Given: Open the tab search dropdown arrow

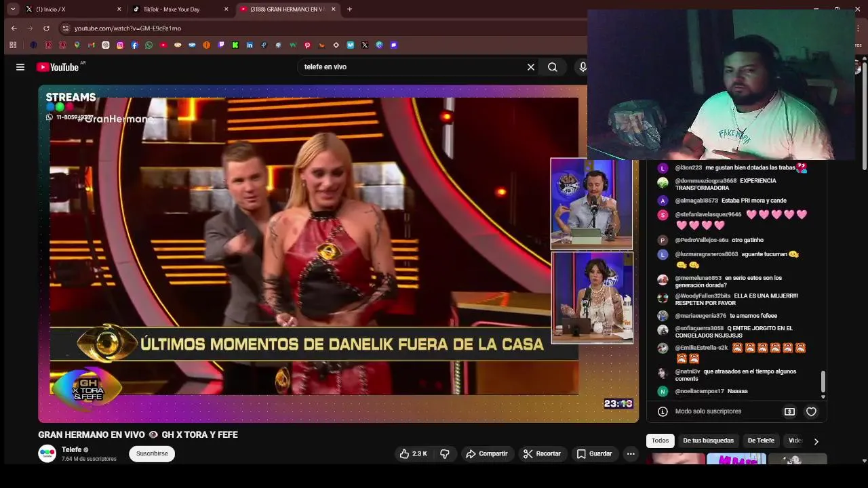Looking at the screenshot, I should point(12,9).
